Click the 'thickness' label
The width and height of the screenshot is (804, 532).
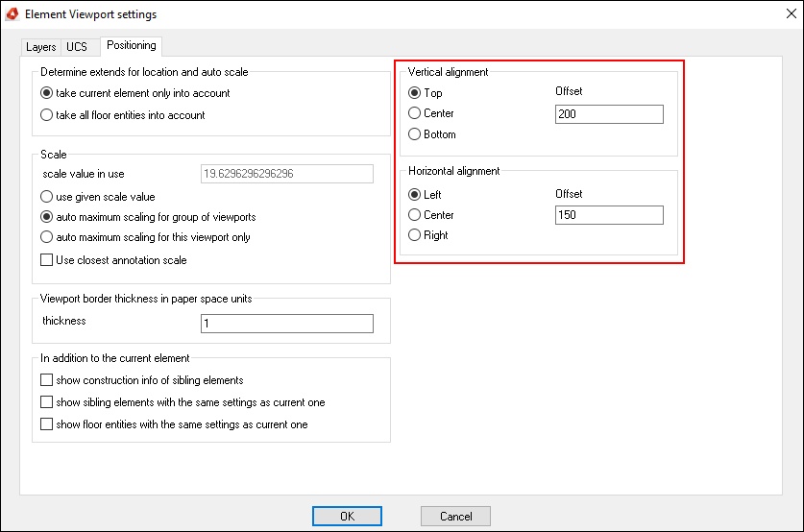tap(64, 321)
